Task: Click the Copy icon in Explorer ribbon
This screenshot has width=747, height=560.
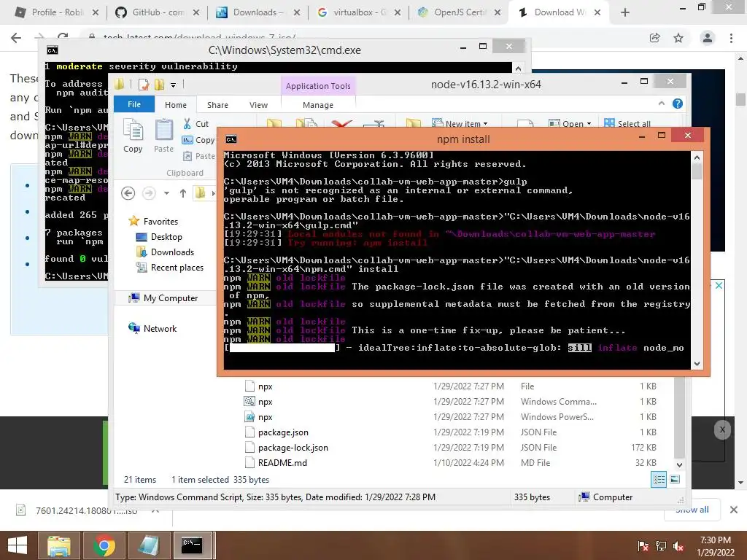Action: [x=133, y=136]
